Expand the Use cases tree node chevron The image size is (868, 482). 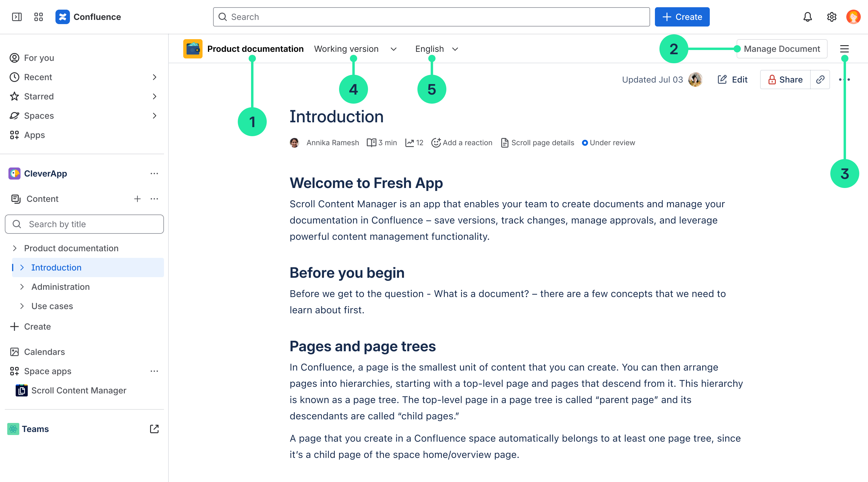click(x=22, y=306)
